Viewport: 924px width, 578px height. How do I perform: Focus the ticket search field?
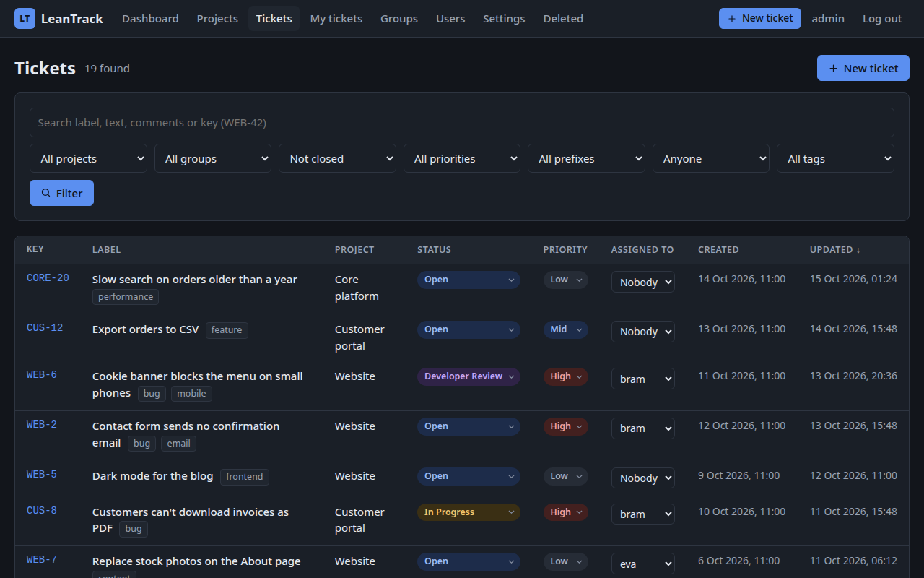coord(462,123)
